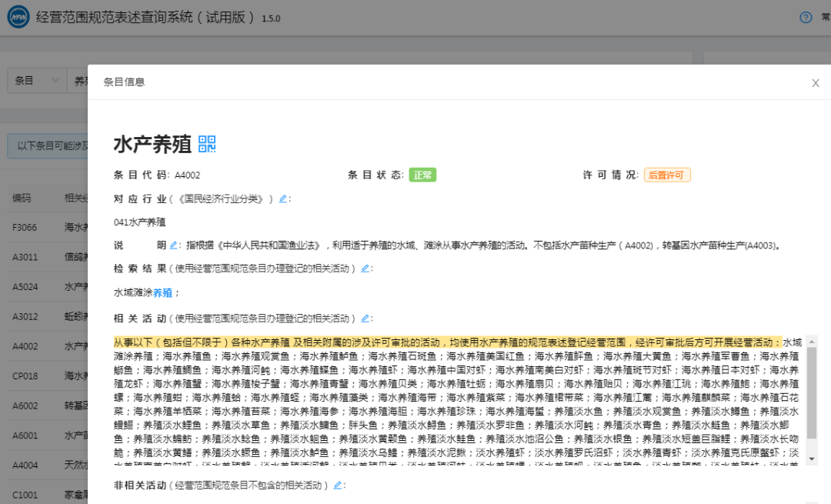Click the 编码 column header
The height and width of the screenshot is (504, 831).
tap(22, 199)
